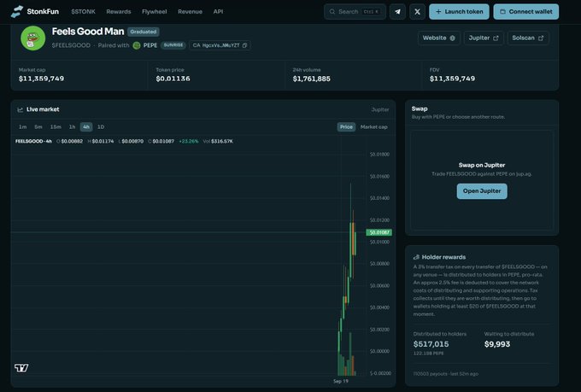Click the Market cap value $11,359,749
This screenshot has height=392, width=581.
(x=42, y=79)
